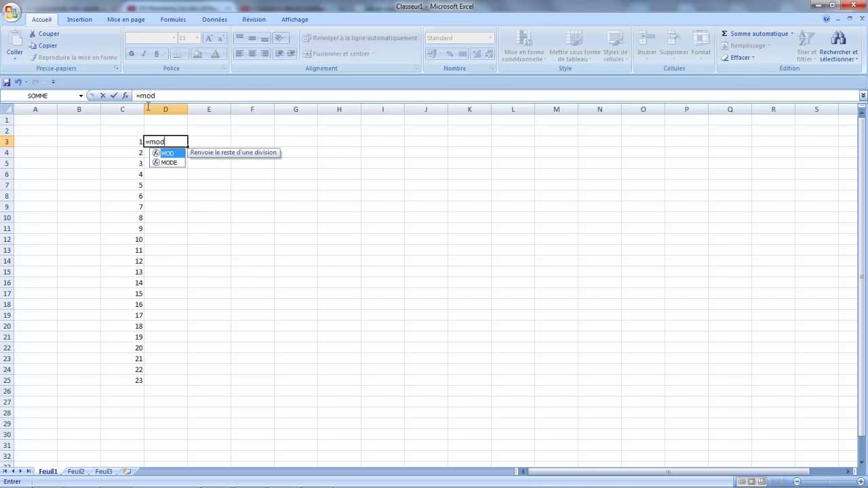Toggle right text alignment
868x488 pixels.
point(264,54)
